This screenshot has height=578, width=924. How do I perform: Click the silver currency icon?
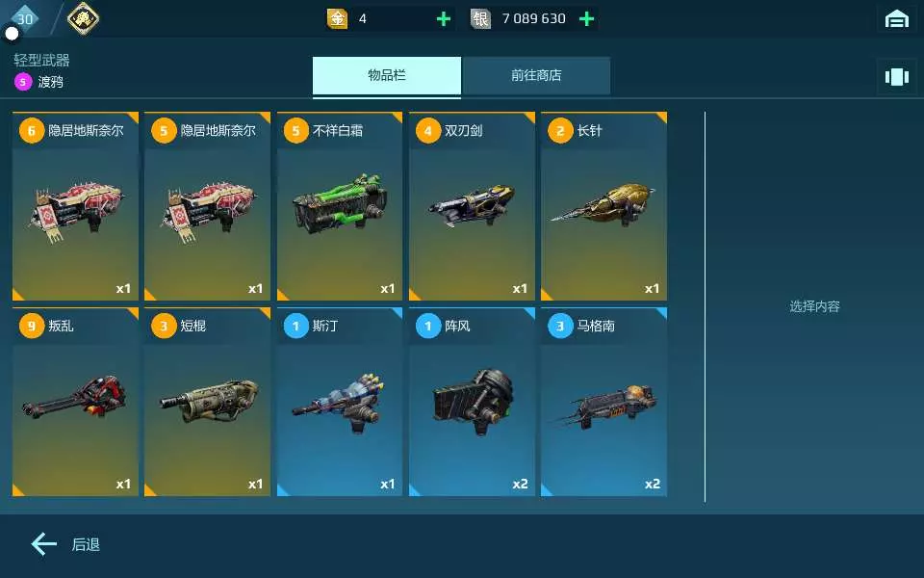[x=480, y=19]
